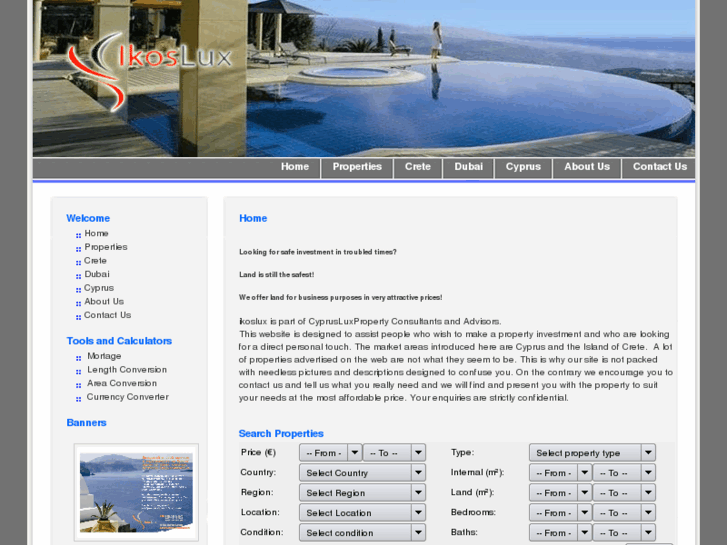
Task: Click bullet icon beside Currency Converter
Action: 78,399
